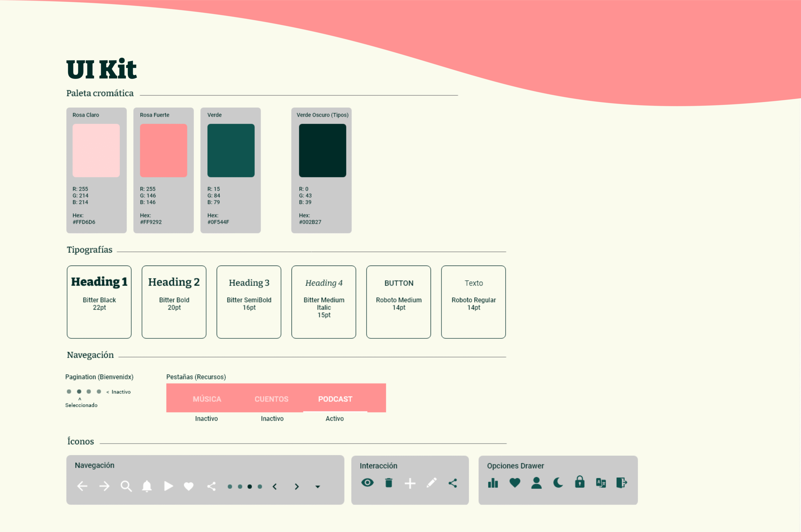The width and height of the screenshot is (801, 532).
Task: Toggle the eye visibility icon
Action: (x=367, y=483)
